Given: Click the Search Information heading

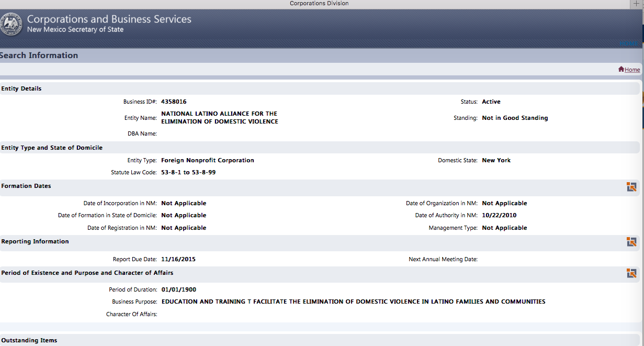Looking at the screenshot, I should [x=39, y=55].
